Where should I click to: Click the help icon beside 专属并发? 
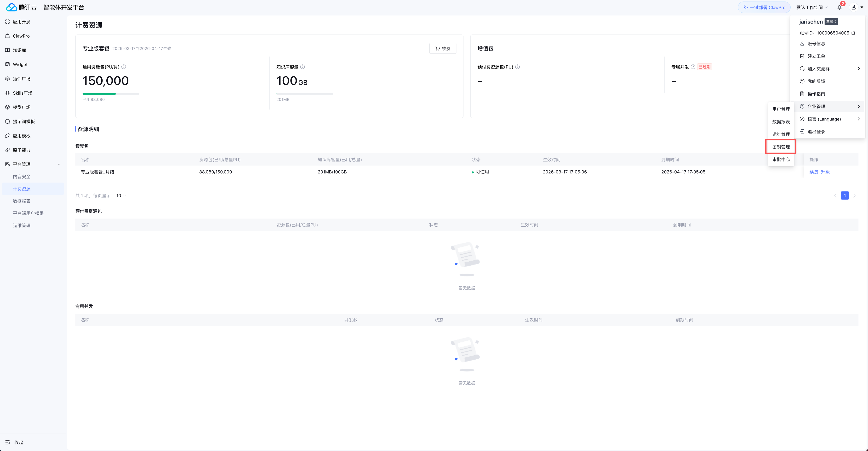tap(693, 67)
